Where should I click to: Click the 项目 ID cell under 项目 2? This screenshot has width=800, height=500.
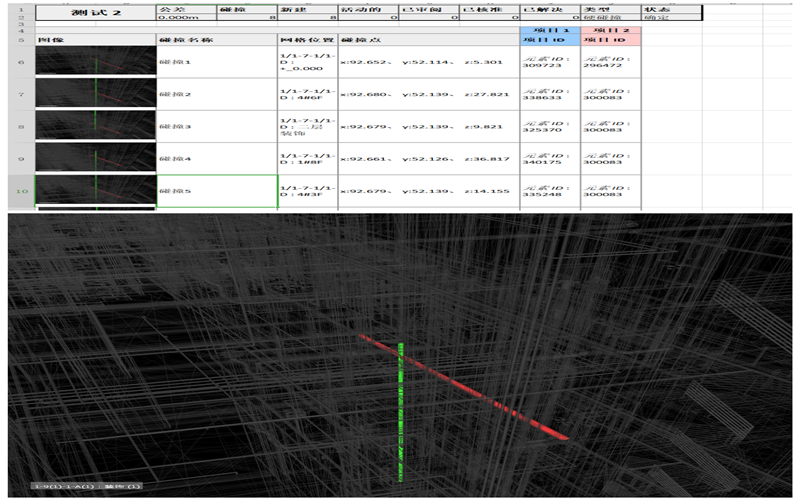click(x=611, y=40)
